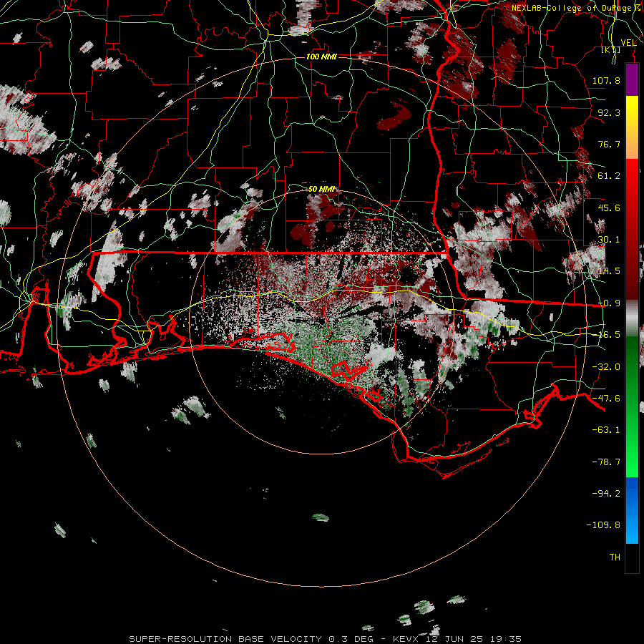
Task: Click the VEL legend title
Action: click(x=628, y=42)
